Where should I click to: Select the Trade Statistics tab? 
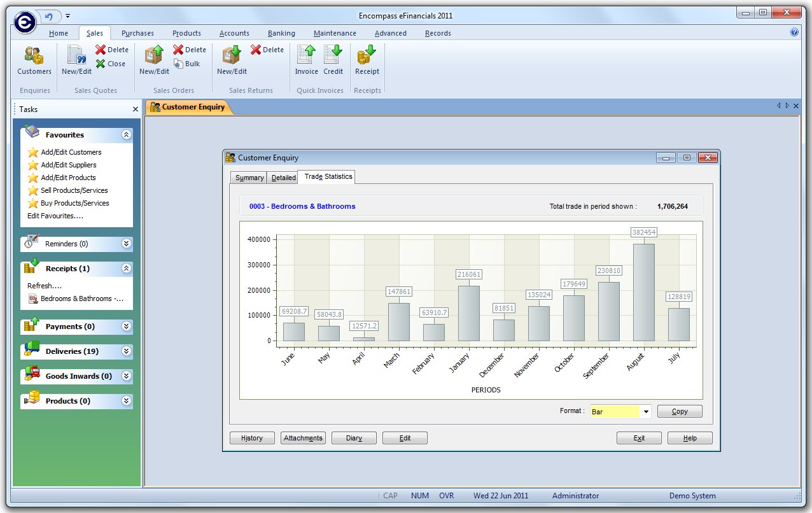[x=328, y=176]
